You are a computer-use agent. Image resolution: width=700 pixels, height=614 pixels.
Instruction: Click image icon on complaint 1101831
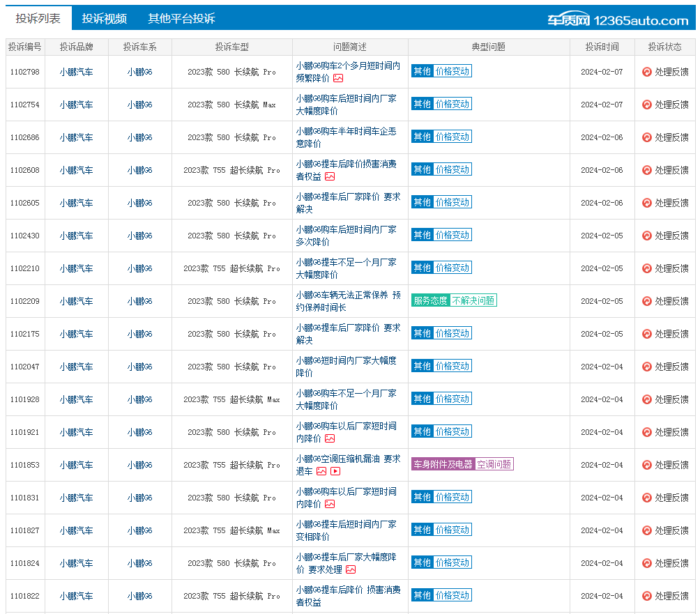330,504
